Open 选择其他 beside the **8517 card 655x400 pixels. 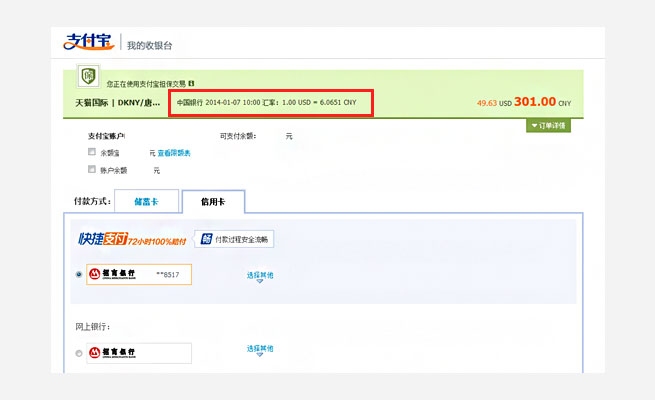coord(260,276)
